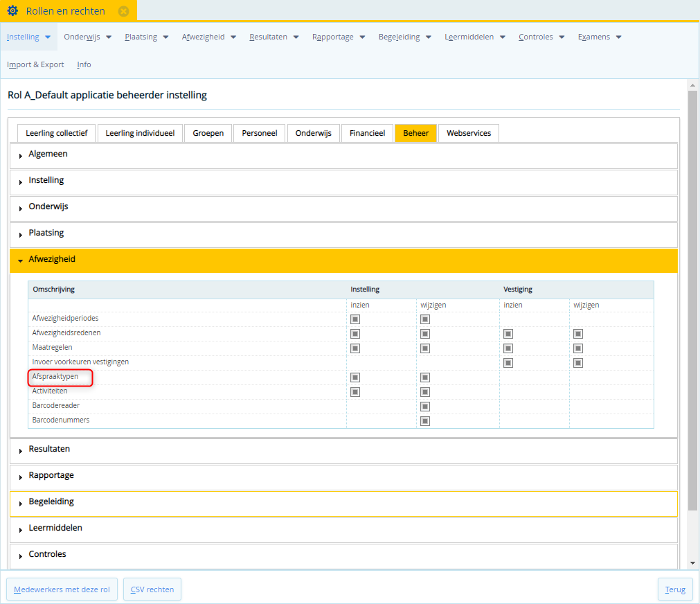Screen dimensions: 700x604
Task: Click the scrollbar down arrow
Action: [692, 563]
